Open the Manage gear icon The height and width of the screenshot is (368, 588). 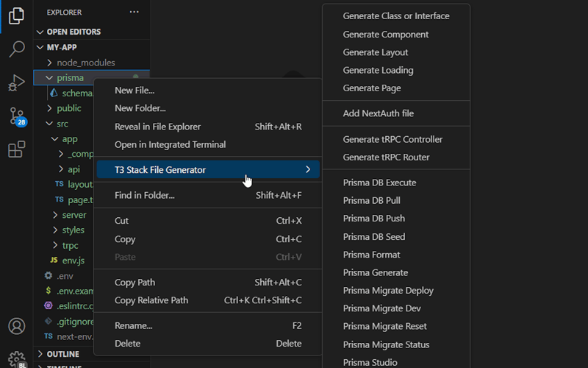point(16,359)
